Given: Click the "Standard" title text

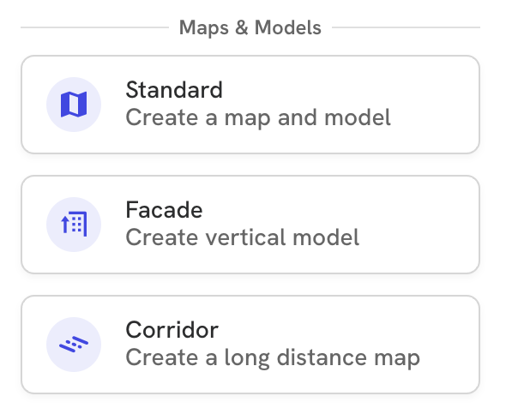Looking at the screenshot, I should pos(174,90).
